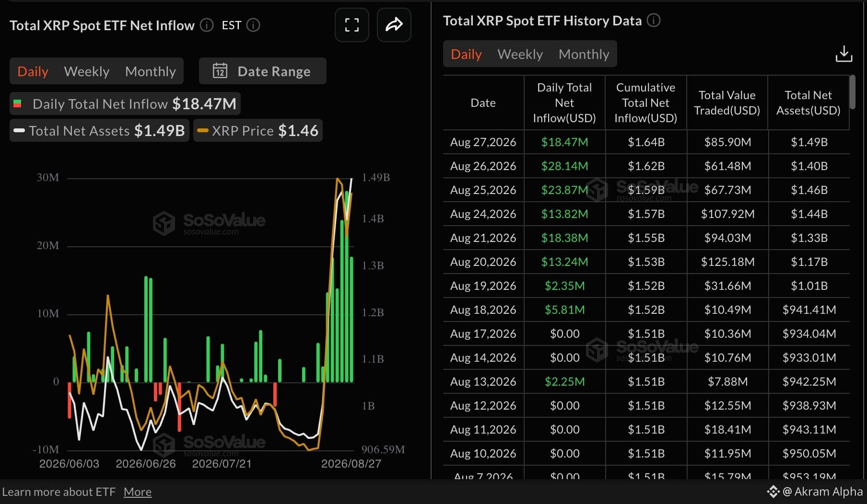The image size is (867, 504).
Task: Click the history table scrollbar thumb
Action: [852, 92]
